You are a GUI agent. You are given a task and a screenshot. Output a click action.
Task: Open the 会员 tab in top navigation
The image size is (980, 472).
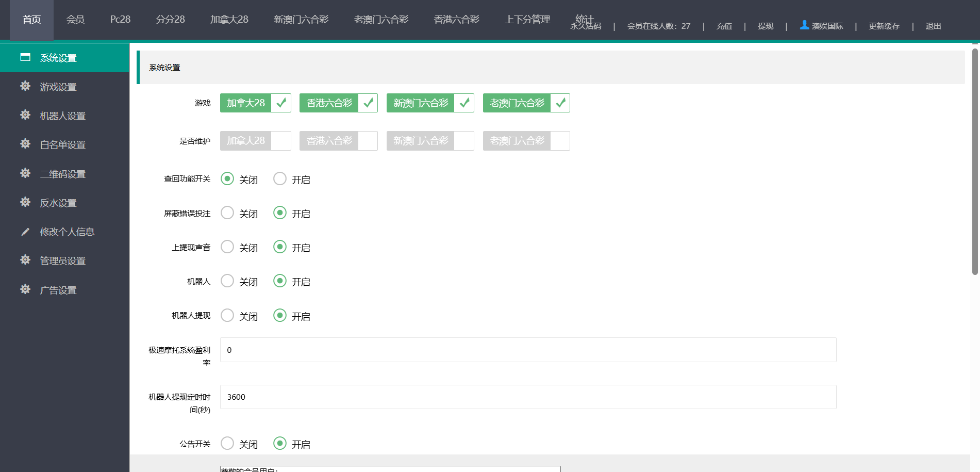click(75, 20)
